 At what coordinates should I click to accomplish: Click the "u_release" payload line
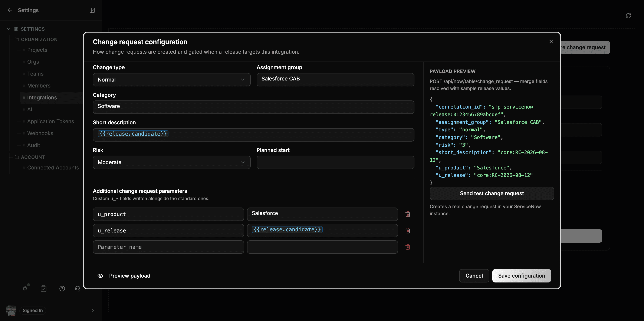pyautogui.click(x=484, y=175)
